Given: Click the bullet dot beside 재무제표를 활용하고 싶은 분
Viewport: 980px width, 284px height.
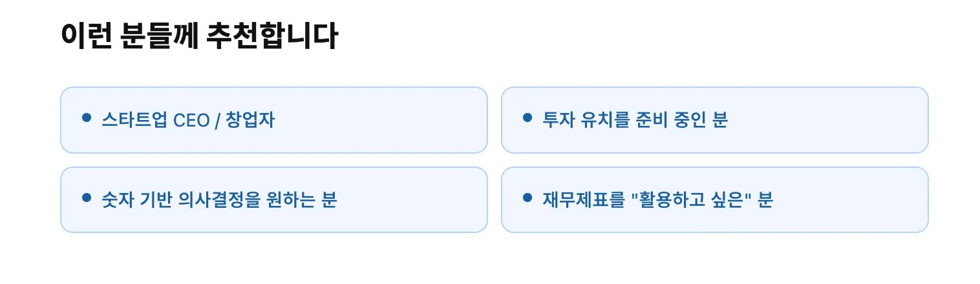Looking at the screenshot, I should (527, 198).
